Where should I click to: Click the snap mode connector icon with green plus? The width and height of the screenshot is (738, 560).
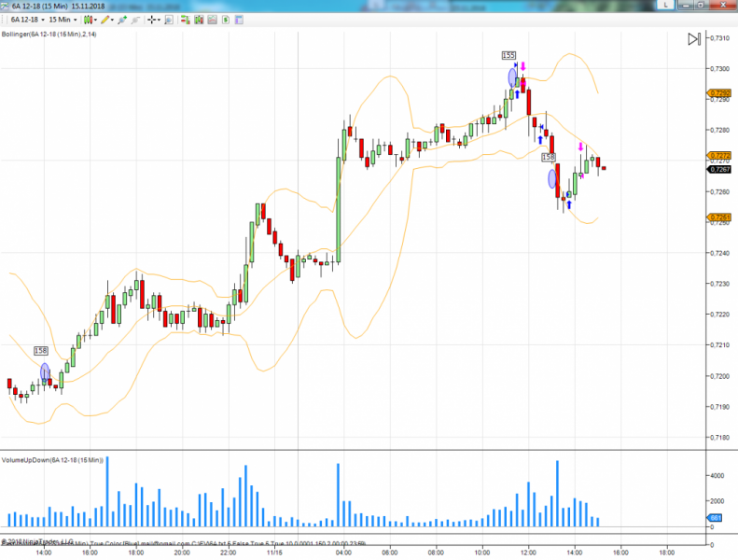122,20
